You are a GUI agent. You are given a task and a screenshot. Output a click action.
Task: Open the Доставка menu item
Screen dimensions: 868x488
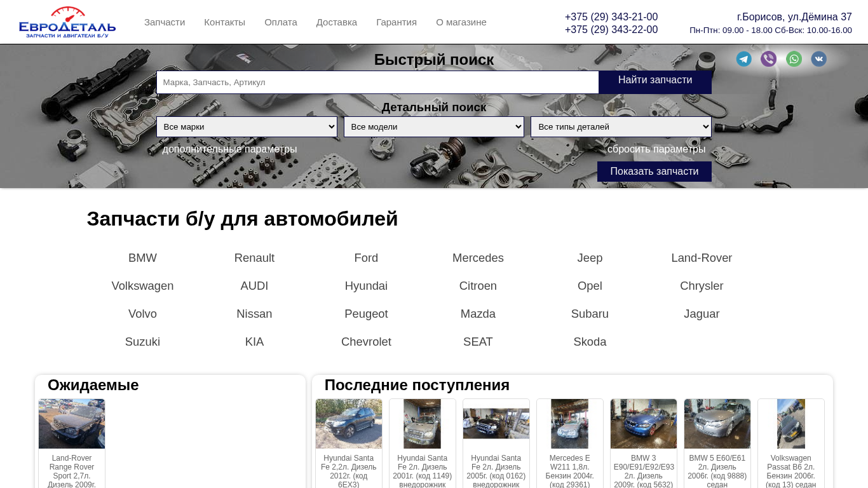point(337,22)
